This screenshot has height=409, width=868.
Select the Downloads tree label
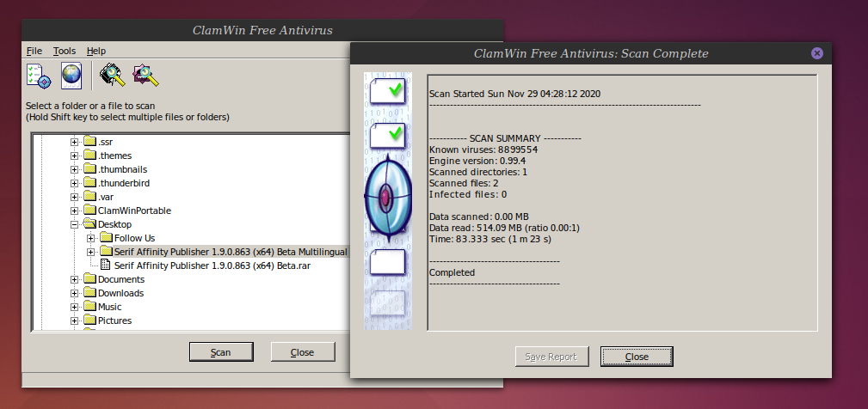pos(120,294)
